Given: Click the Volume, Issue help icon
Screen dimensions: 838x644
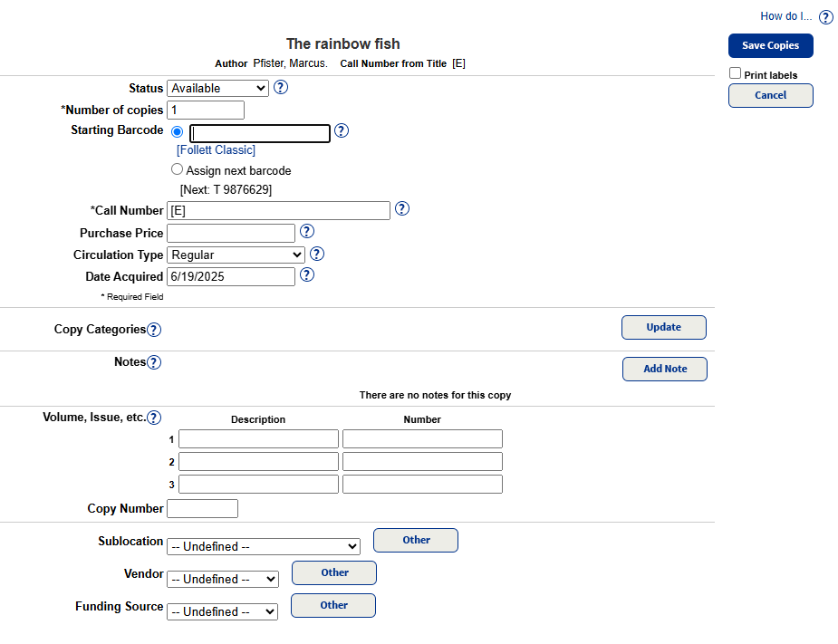Looking at the screenshot, I should tap(153, 417).
